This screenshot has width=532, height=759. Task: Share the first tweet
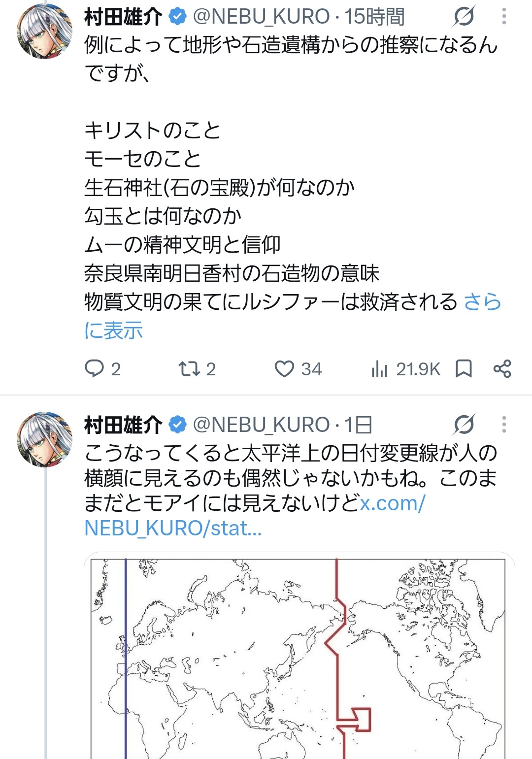pyautogui.click(x=502, y=368)
